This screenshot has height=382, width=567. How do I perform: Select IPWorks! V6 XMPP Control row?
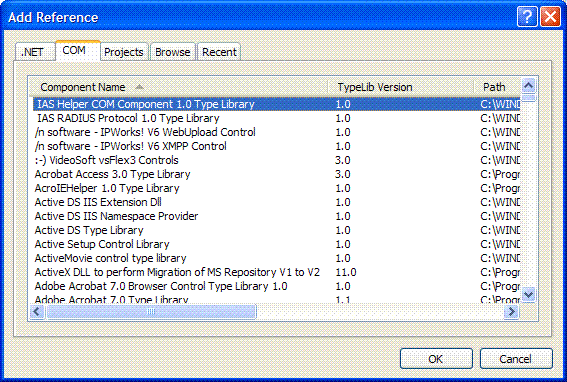click(x=276, y=147)
